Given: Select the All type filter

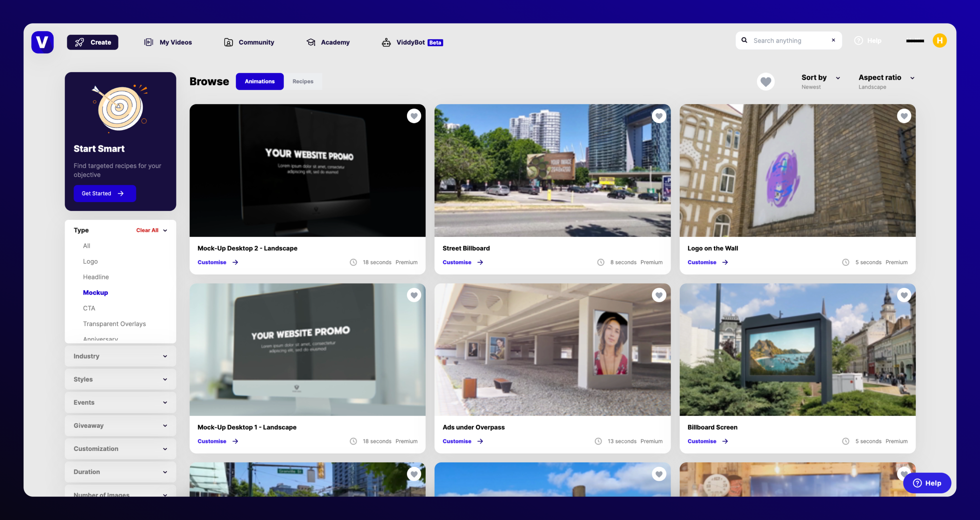Looking at the screenshot, I should click(x=87, y=246).
